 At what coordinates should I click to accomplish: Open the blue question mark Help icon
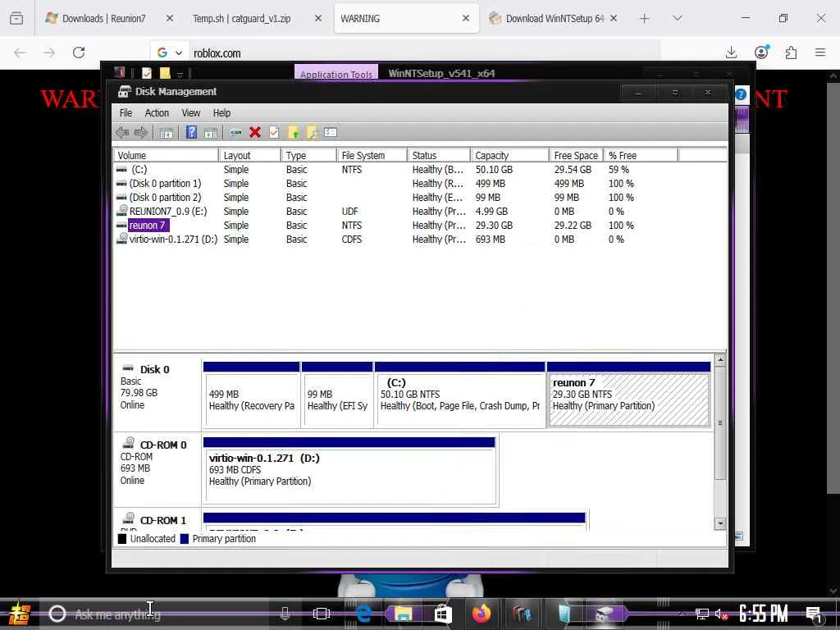coord(191,132)
